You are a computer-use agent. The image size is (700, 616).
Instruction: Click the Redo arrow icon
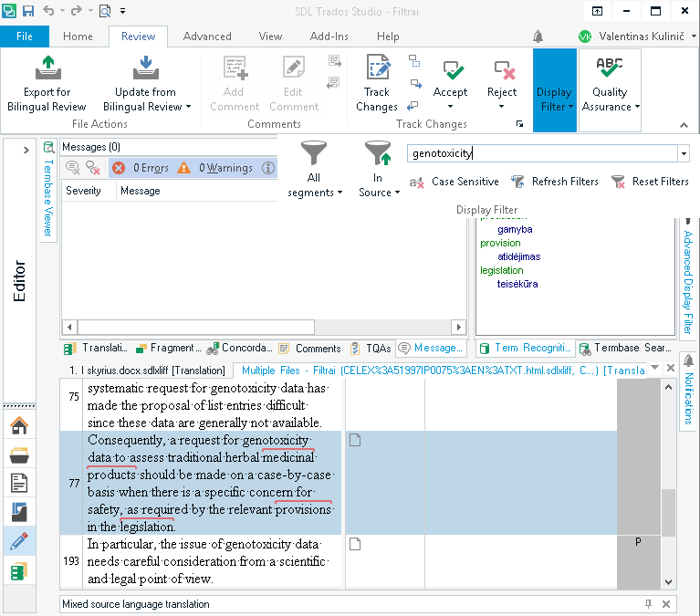(76, 11)
